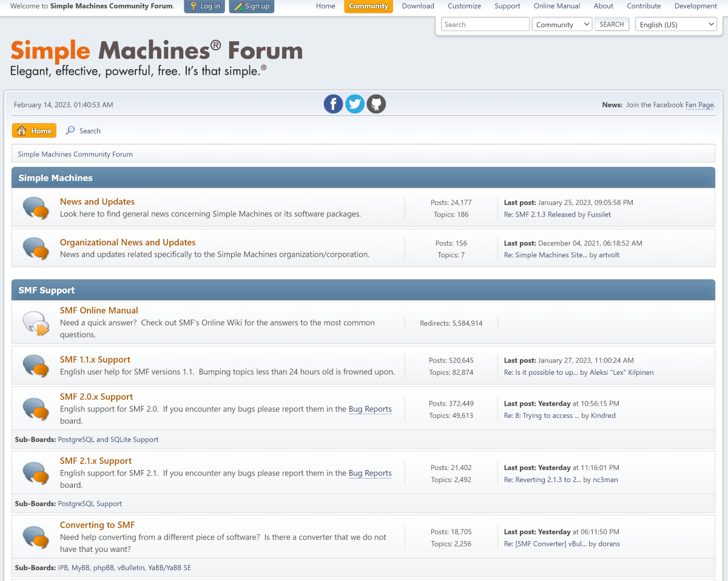728x581 pixels.
Task: Open user nc3man's profile
Action: click(605, 480)
